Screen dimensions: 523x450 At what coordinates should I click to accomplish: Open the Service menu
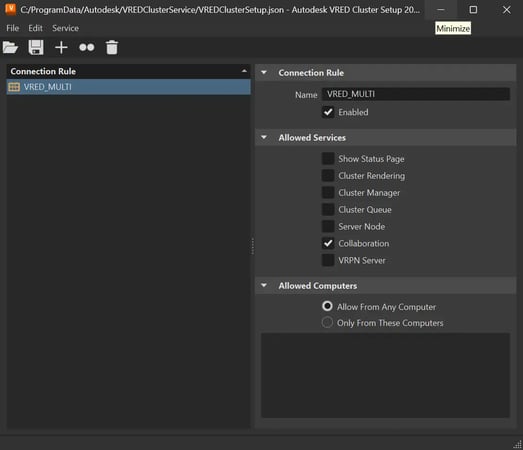pos(65,28)
